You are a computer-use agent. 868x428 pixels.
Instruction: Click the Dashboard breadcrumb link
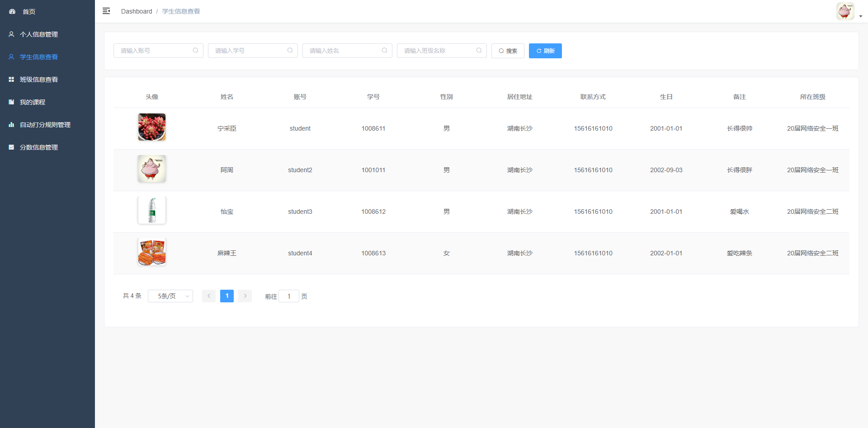point(137,11)
